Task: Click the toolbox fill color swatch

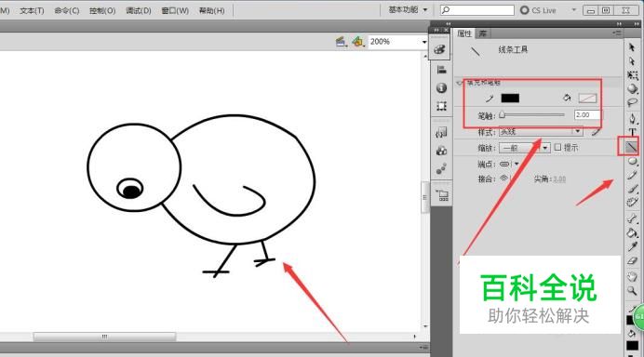Action: [x=632, y=346]
